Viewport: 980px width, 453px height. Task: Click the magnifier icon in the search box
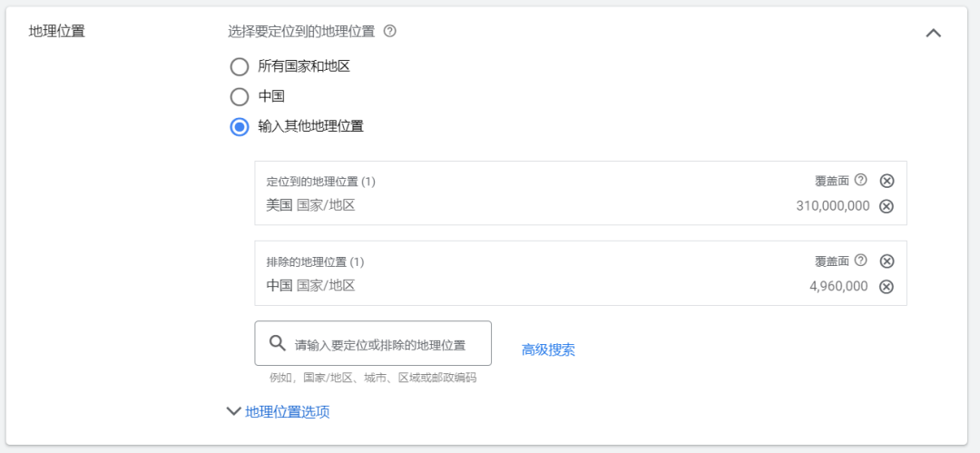(278, 343)
